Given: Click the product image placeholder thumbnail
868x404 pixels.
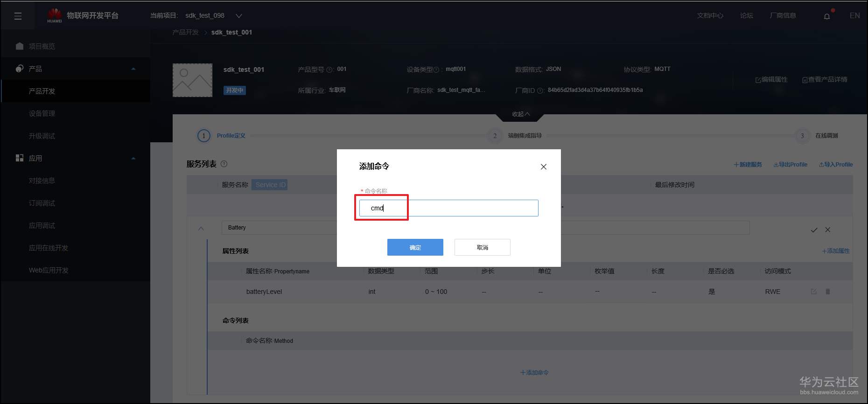Looking at the screenshot, I should [x=192, y=80].
